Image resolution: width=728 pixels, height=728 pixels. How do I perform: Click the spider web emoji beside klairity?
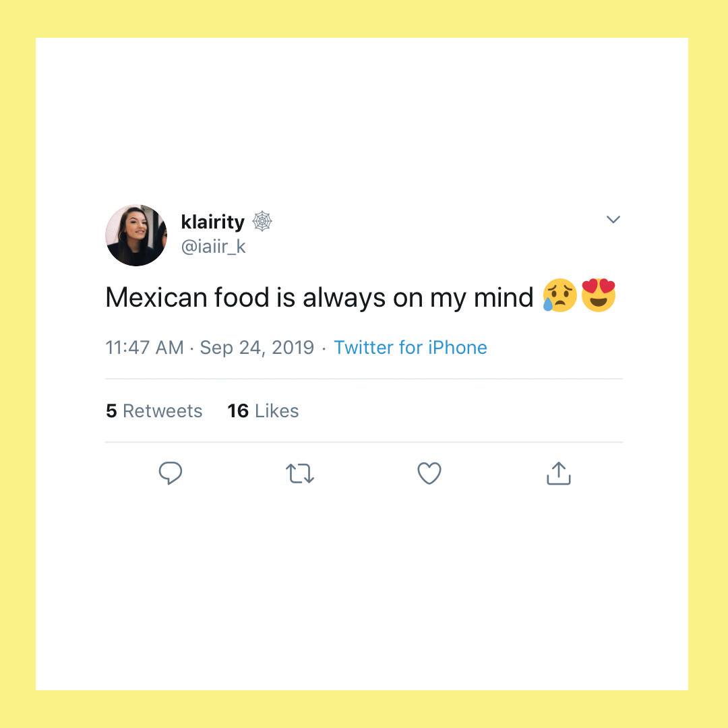262,221
